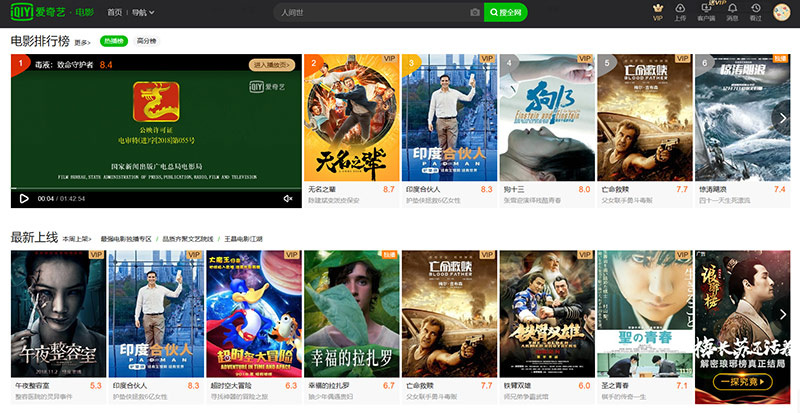
Task: Open the 最强电影独播专区 link
Action: [126, 239]
